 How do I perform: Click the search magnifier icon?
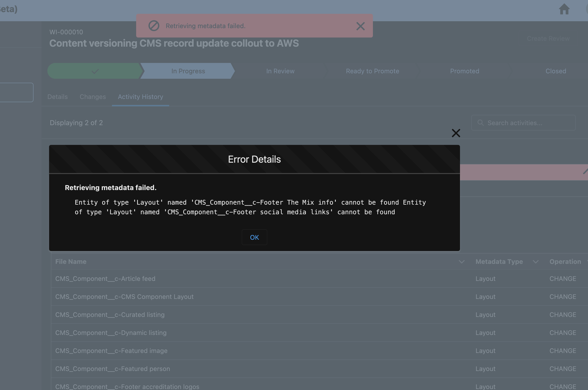click(480, 123)
